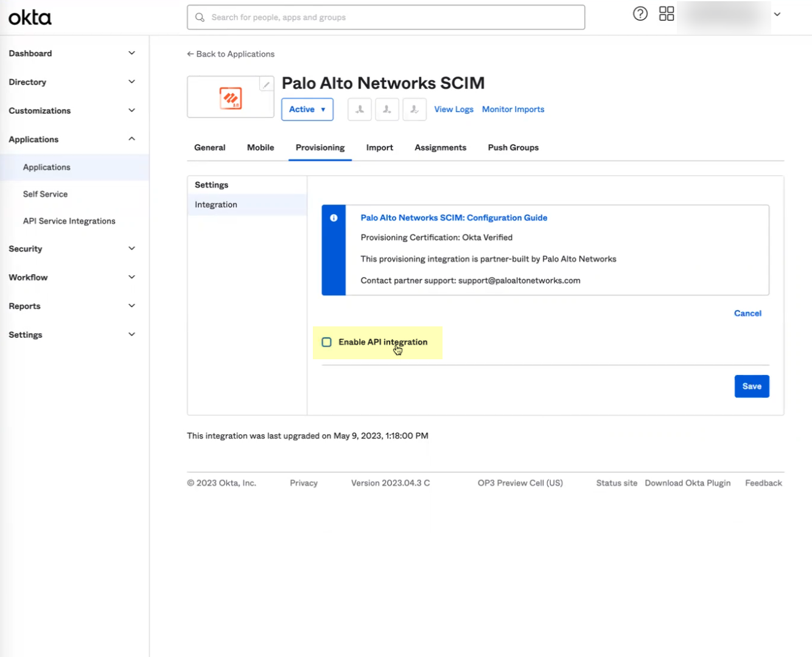Expand the account menu chevron at top right
This screenshot has width=812, height=657.
(777, 13)
